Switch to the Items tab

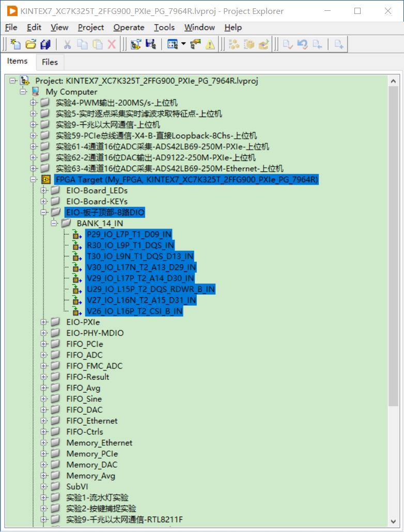tap(18, 61)
